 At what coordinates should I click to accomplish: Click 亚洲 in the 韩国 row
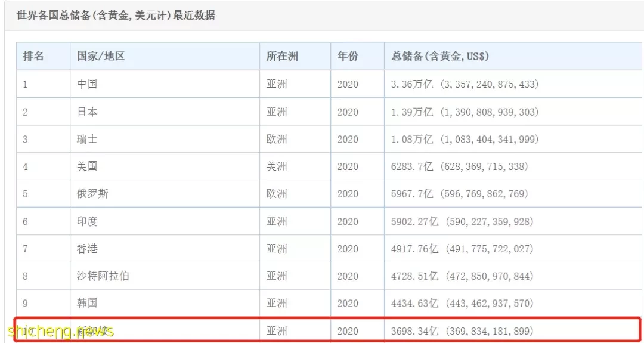(277, 304)
